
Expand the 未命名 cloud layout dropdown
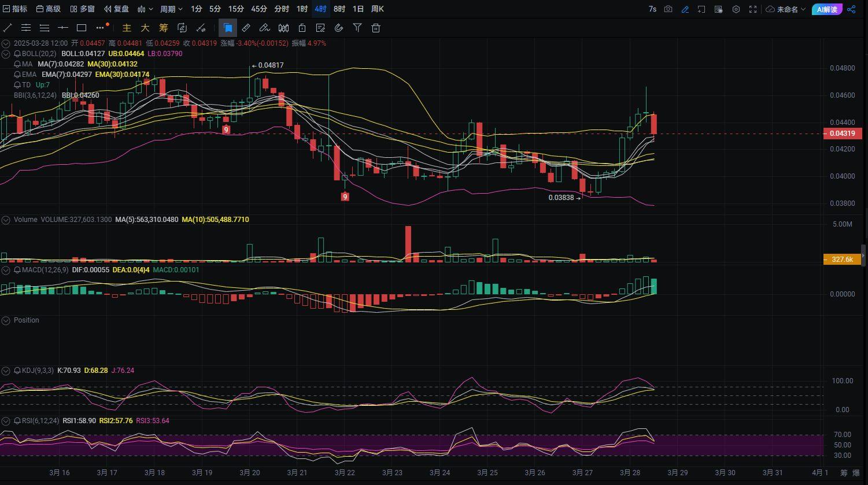coord(786,9)
